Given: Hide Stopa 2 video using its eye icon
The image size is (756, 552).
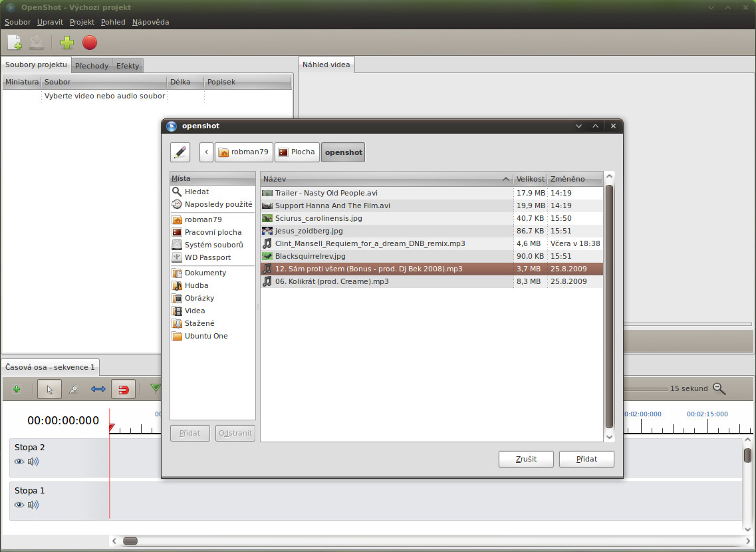Looking at the screenshot, I should (19, 462).
